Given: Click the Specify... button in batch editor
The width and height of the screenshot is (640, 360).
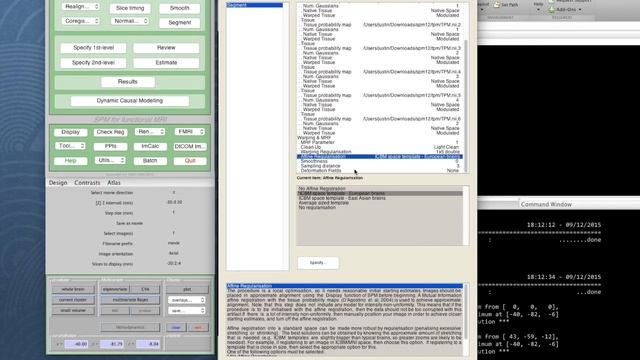Looking at the screenshot, I should 318,263.
